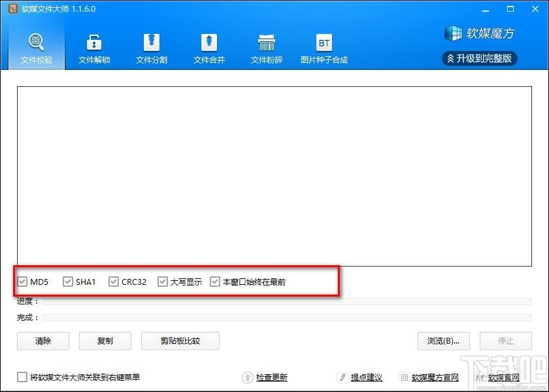Screen dimensions: 549x392
Task: Select the 文件校验 file checksum tool
Action: click(37, 49)
